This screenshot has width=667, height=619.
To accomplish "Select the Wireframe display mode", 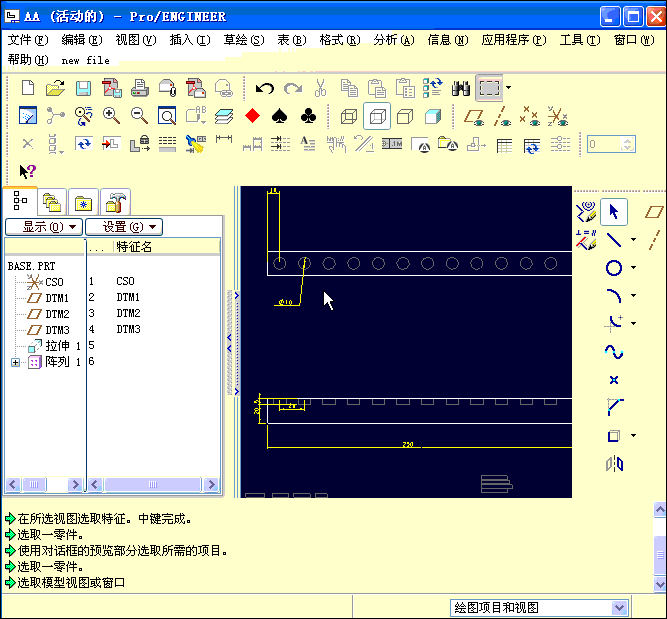I will click(349, 116).
